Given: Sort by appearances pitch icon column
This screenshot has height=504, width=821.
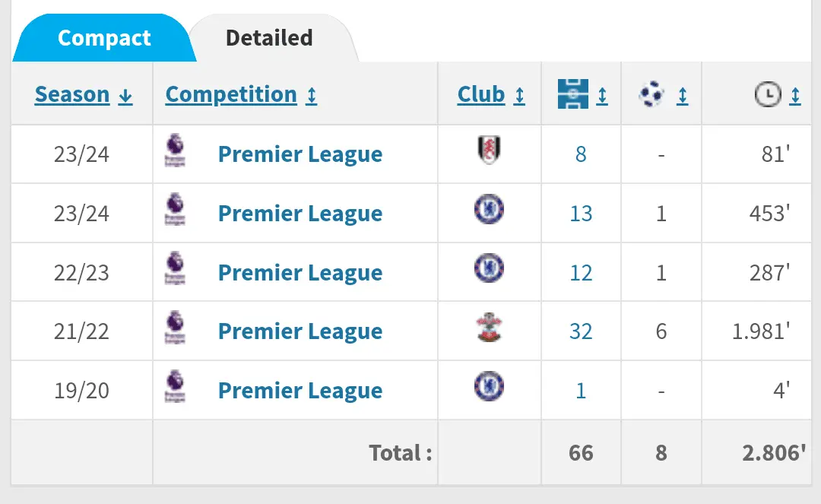Looking at the screenshot, I should click(x=582, y=95).
